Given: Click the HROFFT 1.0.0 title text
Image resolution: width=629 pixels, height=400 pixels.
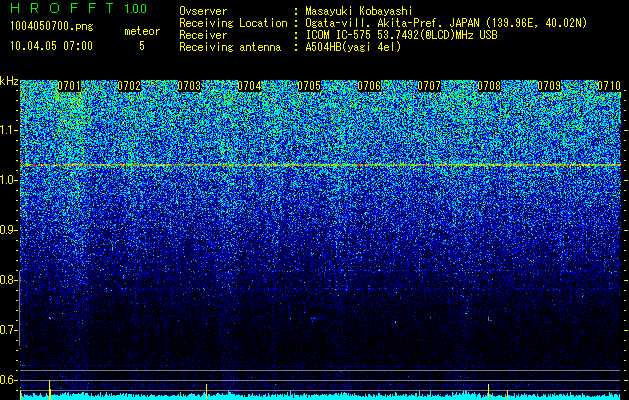Looking at the screenshot, I should 78,8.
